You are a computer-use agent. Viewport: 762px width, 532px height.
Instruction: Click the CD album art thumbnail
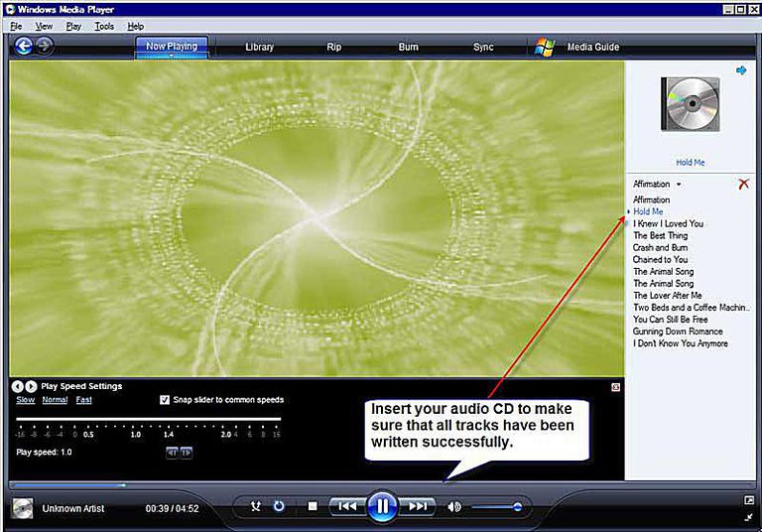coord(691,103)
